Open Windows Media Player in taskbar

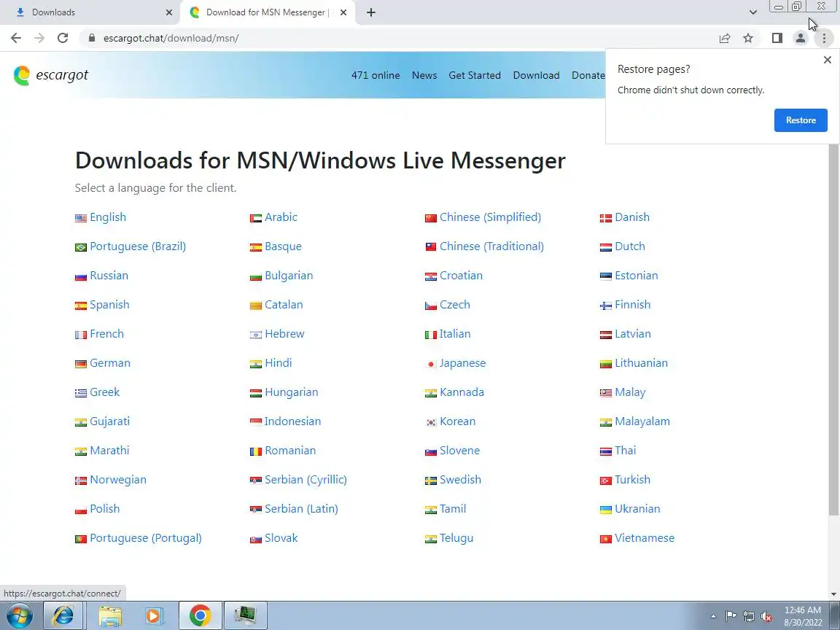coord(153,615)
